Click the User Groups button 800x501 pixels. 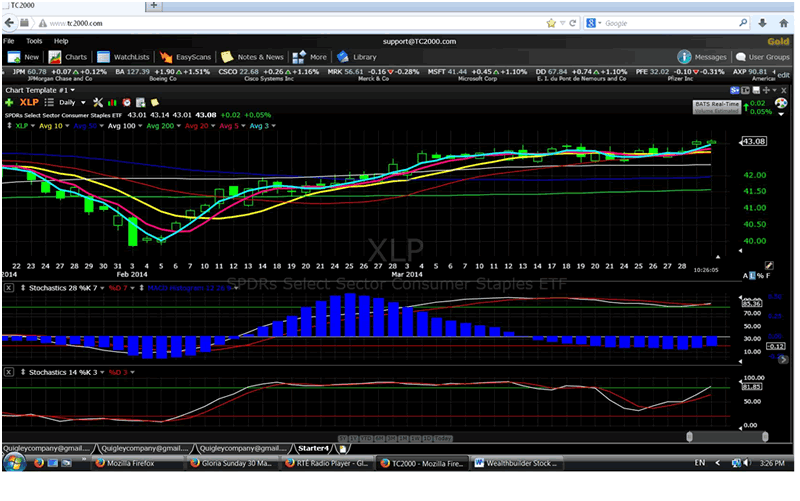(765, 57)
